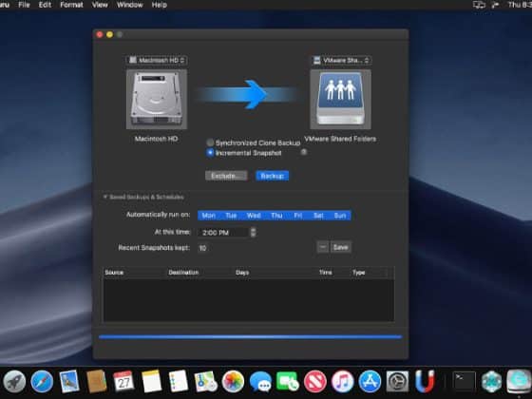Toggle Sun in the run schedule
The image size is (532, 399).
(340, 216)
